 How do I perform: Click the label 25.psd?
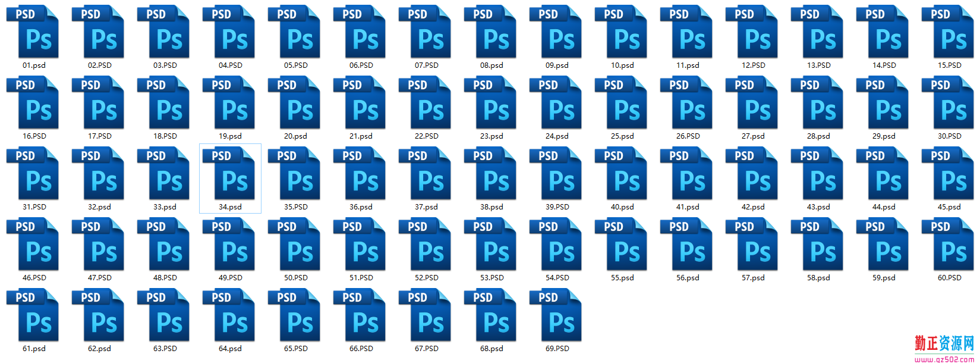[x=622, y=136]
